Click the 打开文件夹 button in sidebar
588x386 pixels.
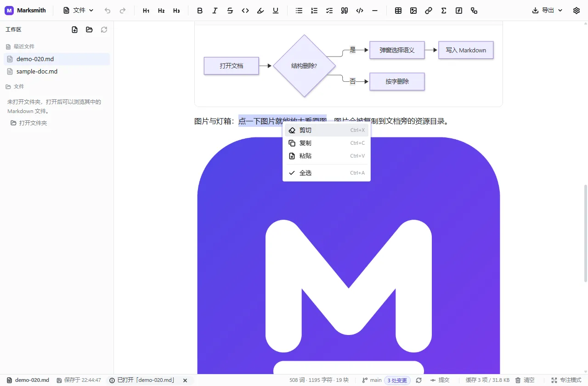[29, 123]
